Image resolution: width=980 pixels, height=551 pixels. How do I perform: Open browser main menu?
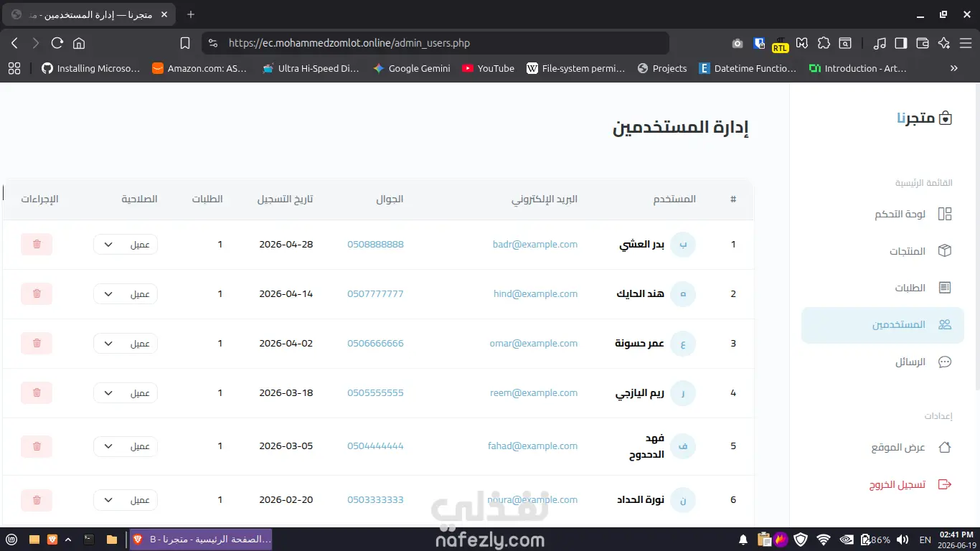click(966, 43)
